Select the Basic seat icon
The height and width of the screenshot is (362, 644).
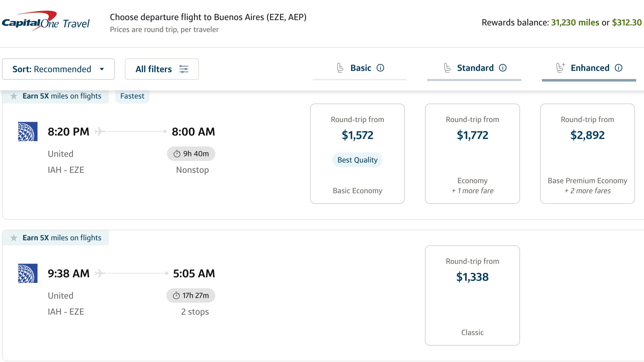(341, 68)
